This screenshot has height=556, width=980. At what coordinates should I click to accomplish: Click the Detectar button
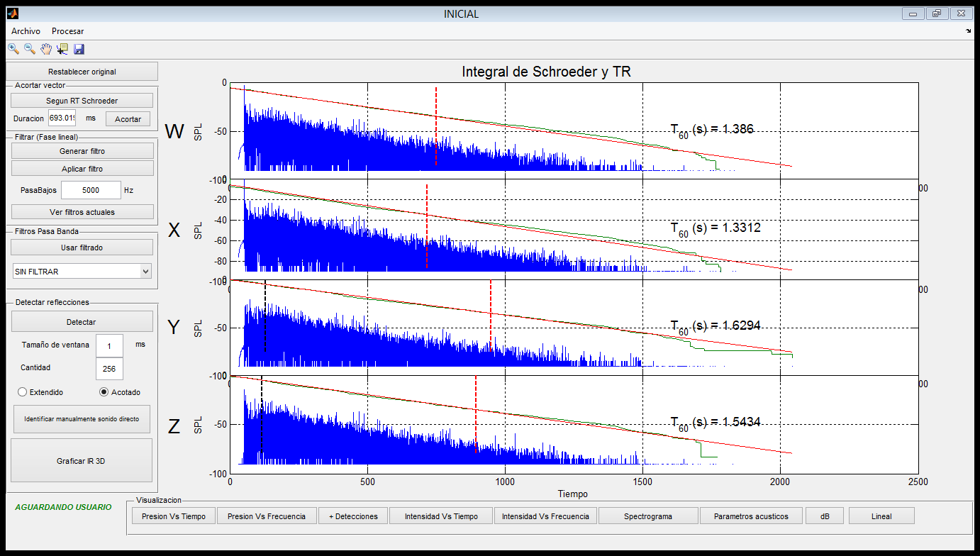[82, 322]
